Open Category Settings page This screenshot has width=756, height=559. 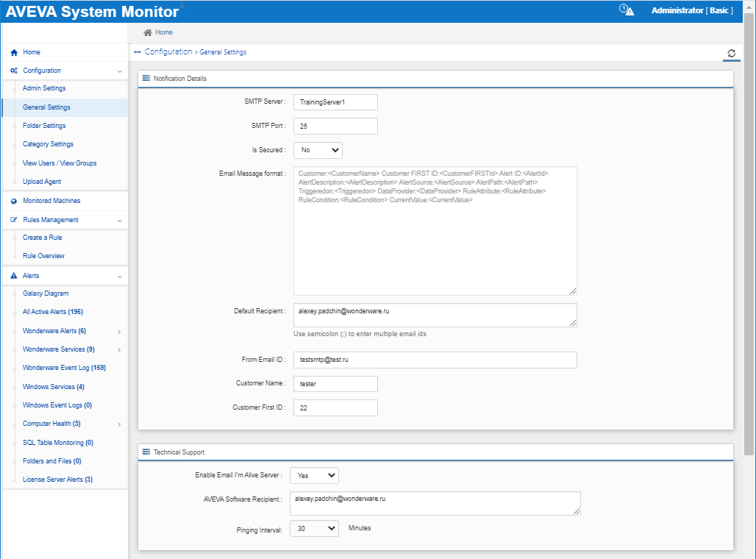(48, 144)
